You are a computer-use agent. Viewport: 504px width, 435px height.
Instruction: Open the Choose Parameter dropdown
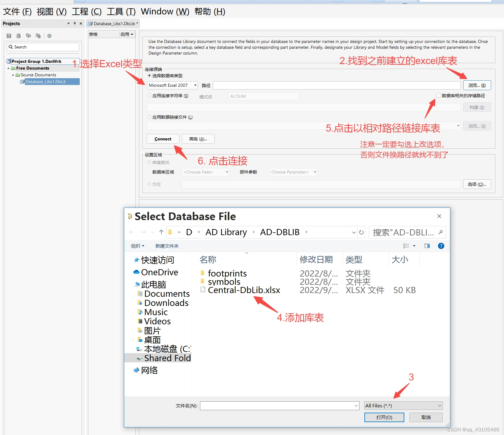[x=293, y=172]
